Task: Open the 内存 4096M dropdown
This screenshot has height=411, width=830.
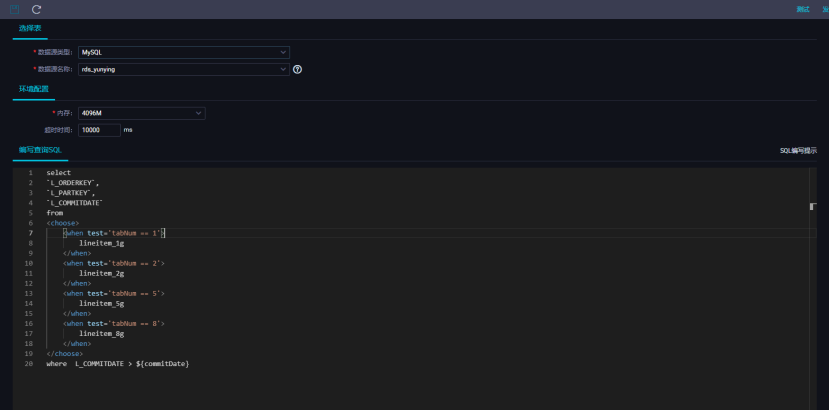Action: pos(141,113)
